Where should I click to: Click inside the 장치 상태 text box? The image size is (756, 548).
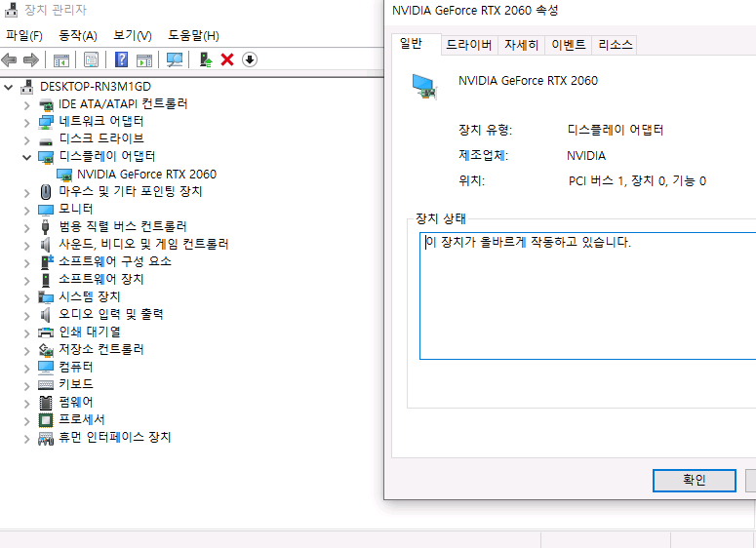pos(588,295)
